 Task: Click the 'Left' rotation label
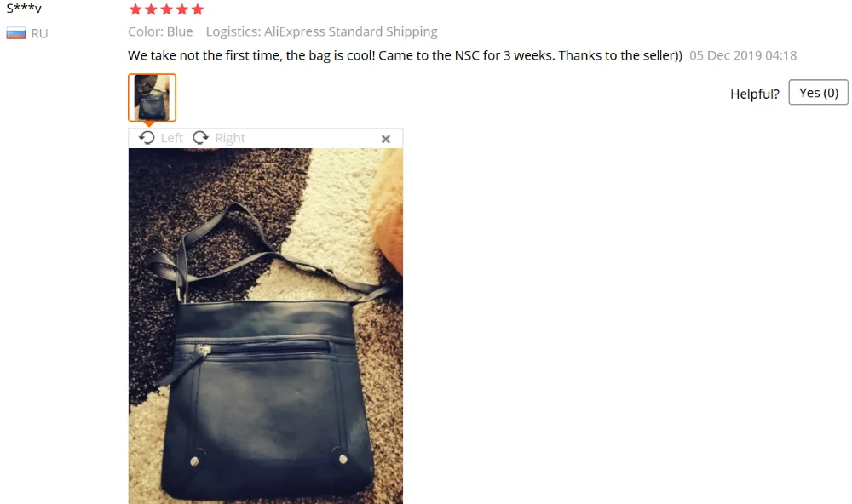[x=172, y=138]
